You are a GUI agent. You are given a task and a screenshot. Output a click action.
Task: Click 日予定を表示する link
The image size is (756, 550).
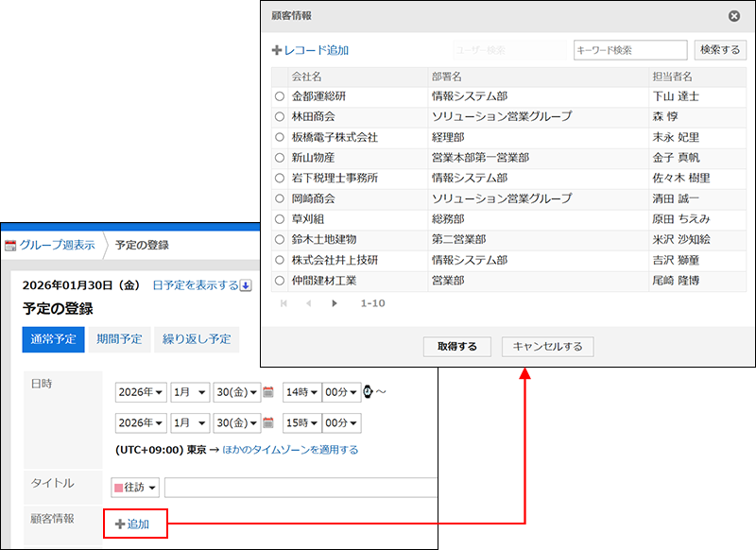pos(196,285)
